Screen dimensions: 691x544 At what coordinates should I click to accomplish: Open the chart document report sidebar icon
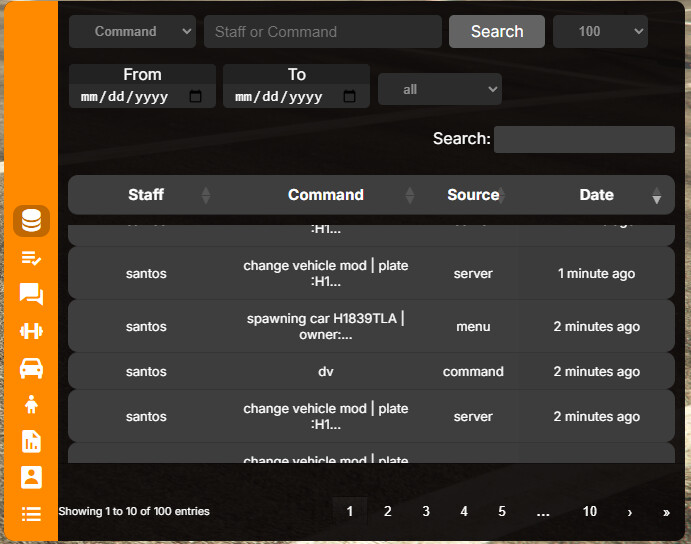pos(31,441)
